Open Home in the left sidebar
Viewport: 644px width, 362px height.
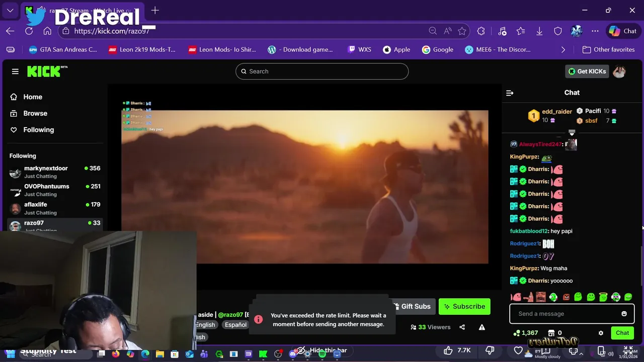(33, 97)
